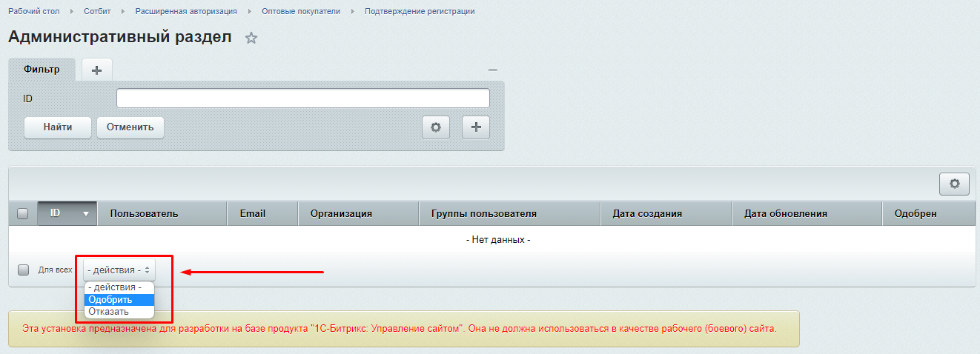The width and height of the screenshot is (980, 354).
Task: Click Дата создания column header
Action: coord(666,213)
